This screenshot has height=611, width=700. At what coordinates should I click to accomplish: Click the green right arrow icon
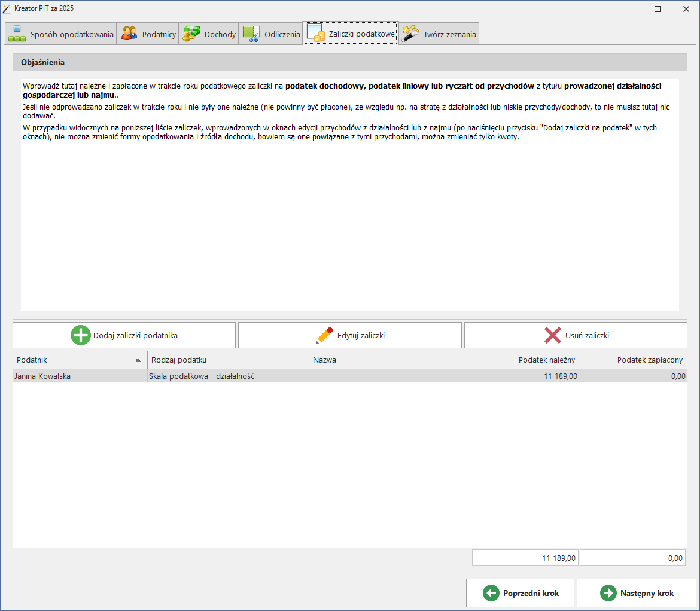pyautogui.click(x=608, y=593)
